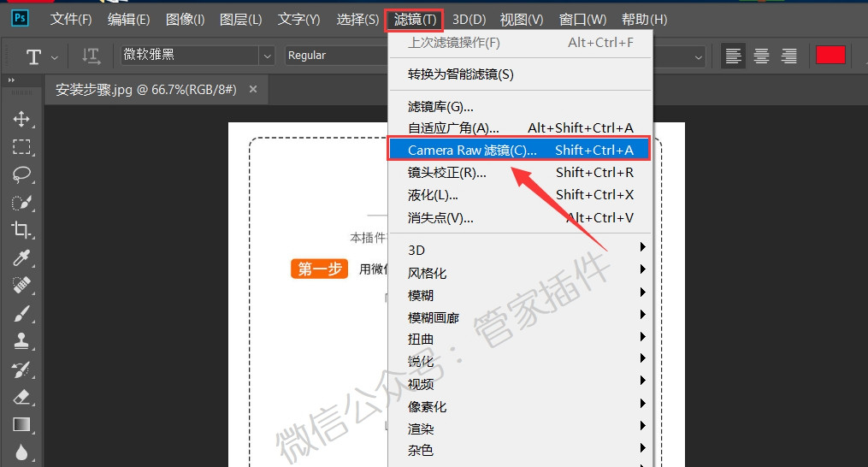Select the Quick Selection tool
This screenshot has height=467, width=868.
pos(21,202)
